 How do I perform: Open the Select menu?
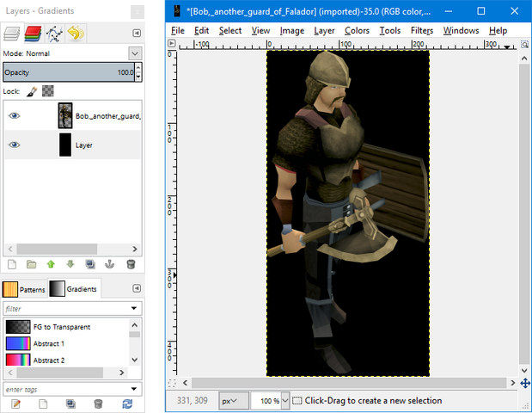click(230, 31)
